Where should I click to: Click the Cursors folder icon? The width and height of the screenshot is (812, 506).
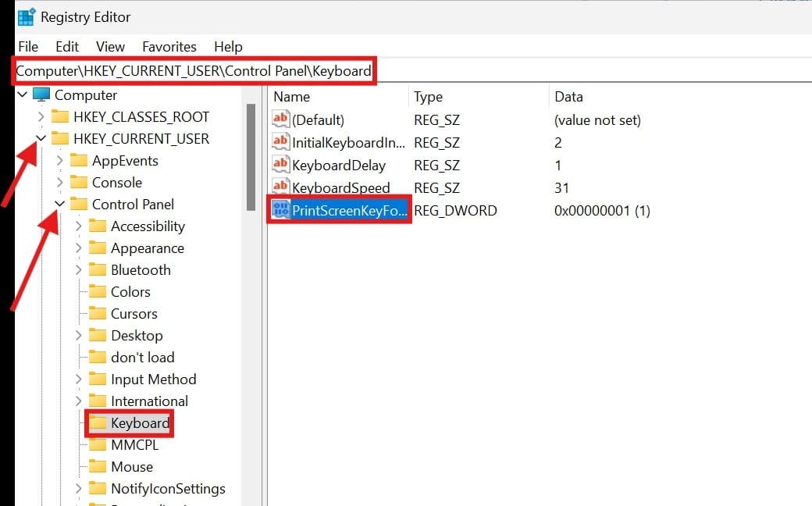point(98,313)
